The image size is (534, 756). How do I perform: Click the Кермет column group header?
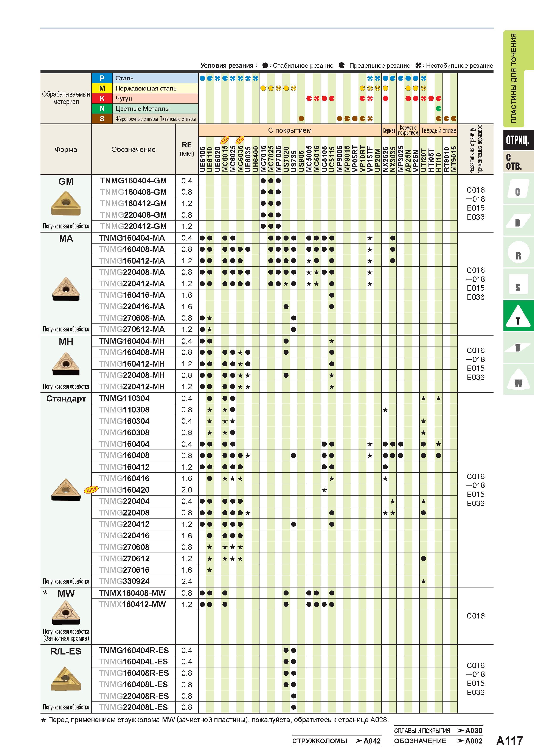pos(389,130)
